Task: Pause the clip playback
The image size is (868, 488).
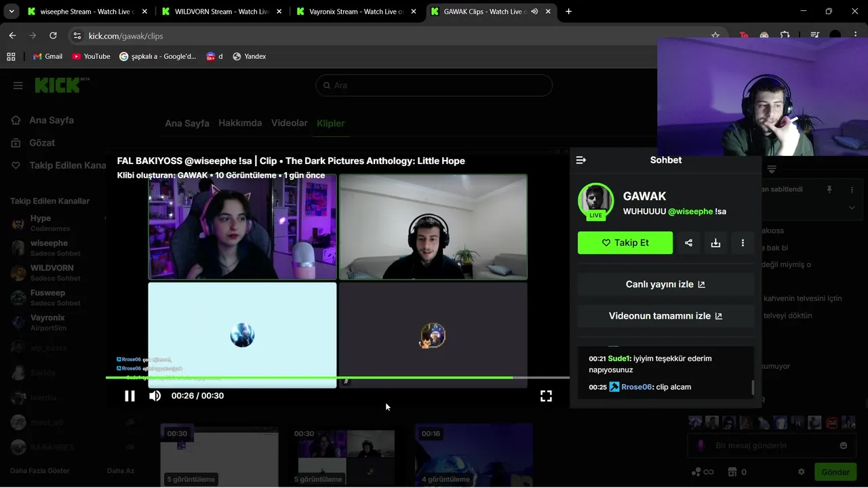Action: point(130,396)
